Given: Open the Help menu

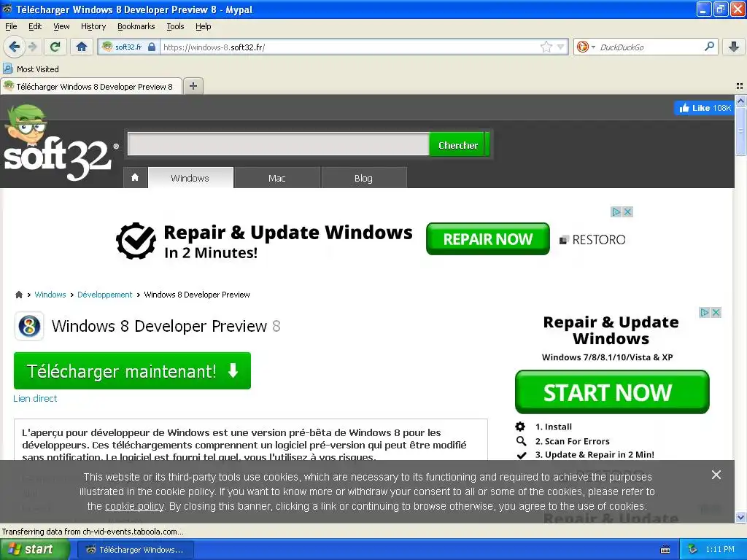Looking at the screenshot, I should [x=203, y=26].
